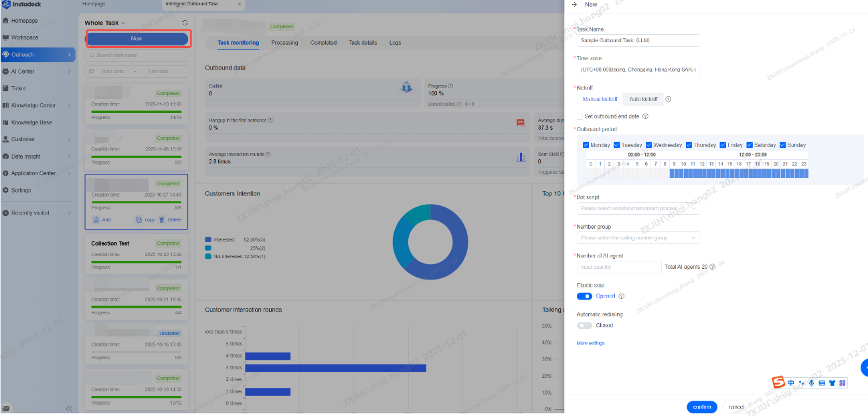Screen dimensions: 868x416
Task: Check the Set outbound end date checkbox
Action: 580,116
